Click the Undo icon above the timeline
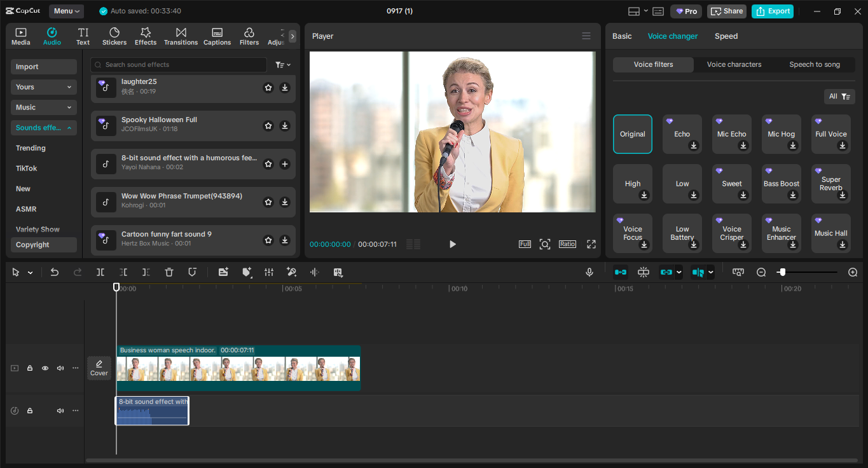Viewport: 868px width, 468px height. coord(54,272)
